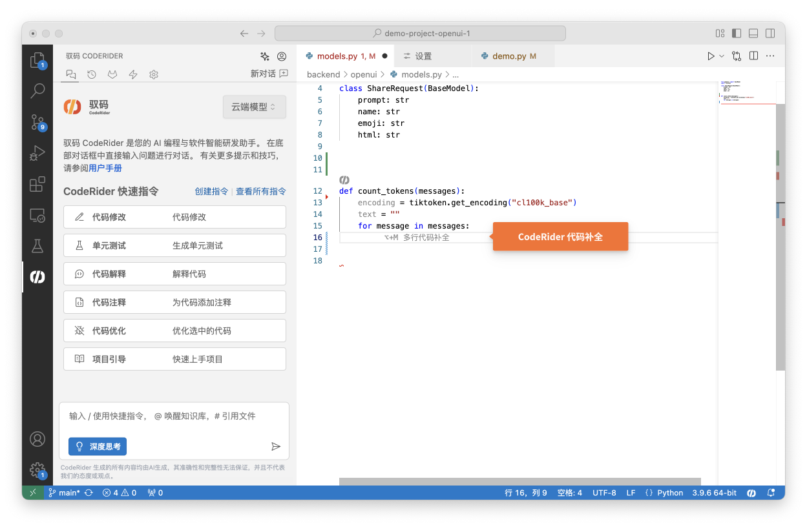Go back with the title bar arrow

tap(244, 33)
